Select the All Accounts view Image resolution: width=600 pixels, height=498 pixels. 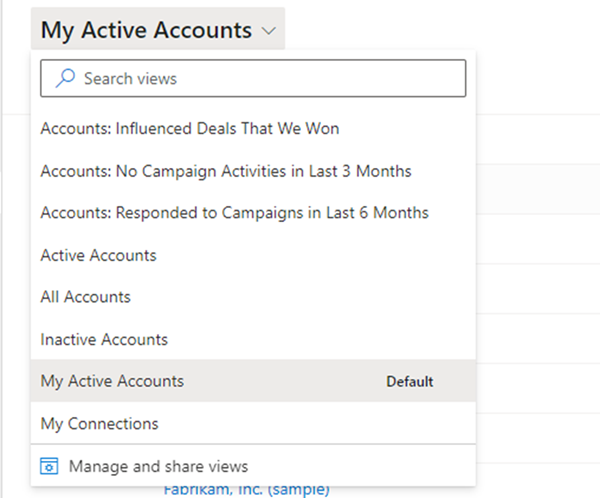tap(85, 297)
